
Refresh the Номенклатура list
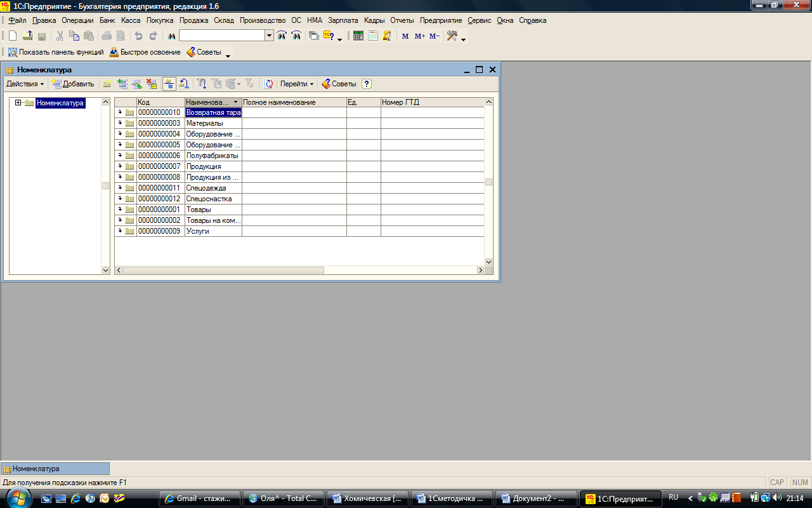point(269,83)
